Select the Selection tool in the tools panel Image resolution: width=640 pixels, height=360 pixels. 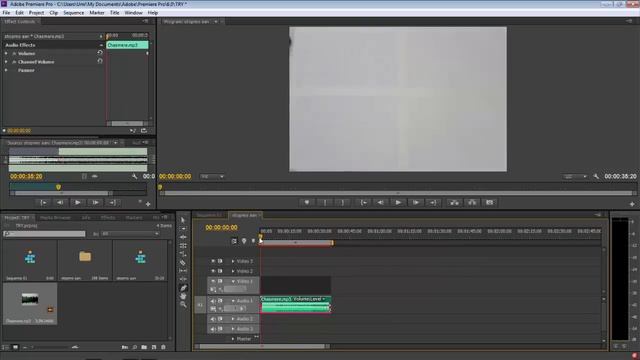183,220
